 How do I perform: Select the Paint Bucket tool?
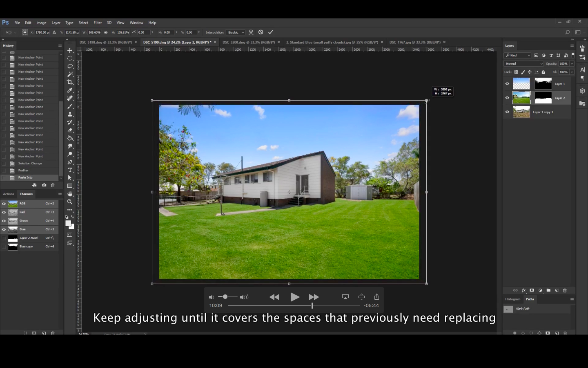(70, 138)
